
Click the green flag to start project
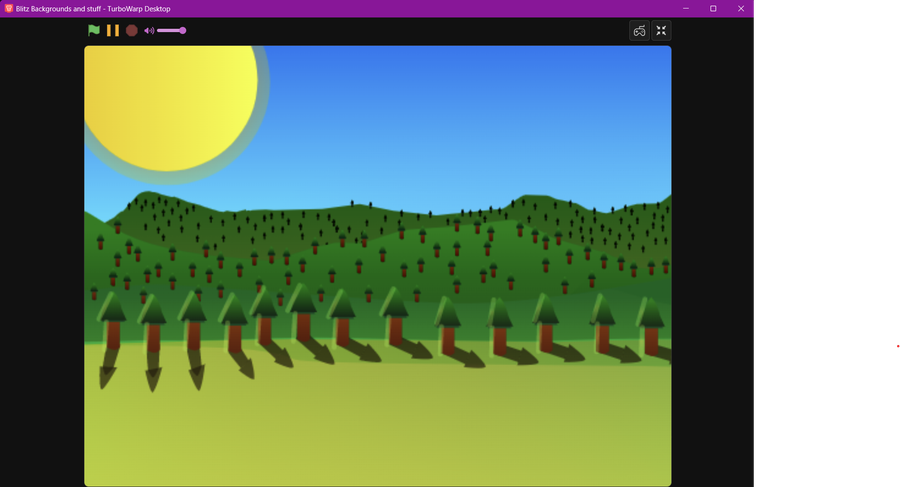[x=94, y=30]
